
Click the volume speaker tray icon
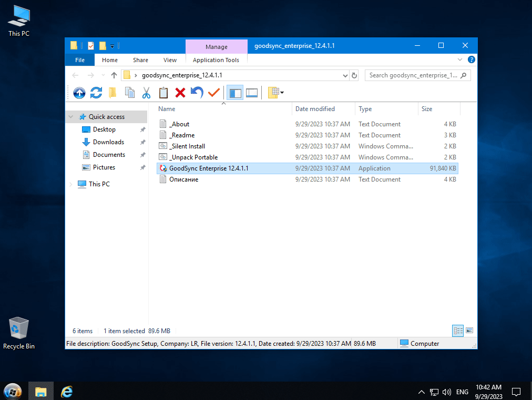click(x=447, y=392)
